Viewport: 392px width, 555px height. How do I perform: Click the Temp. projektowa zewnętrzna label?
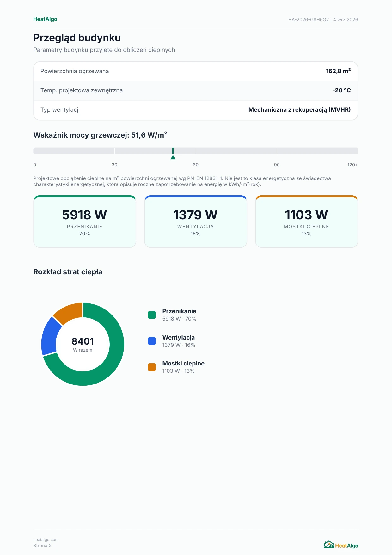[82, 90]
